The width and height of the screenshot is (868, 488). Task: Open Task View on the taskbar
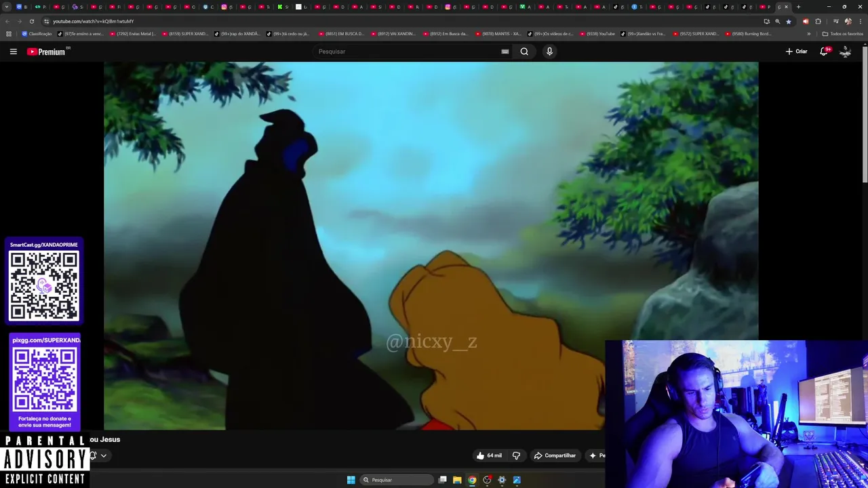(x=442, y=480)
